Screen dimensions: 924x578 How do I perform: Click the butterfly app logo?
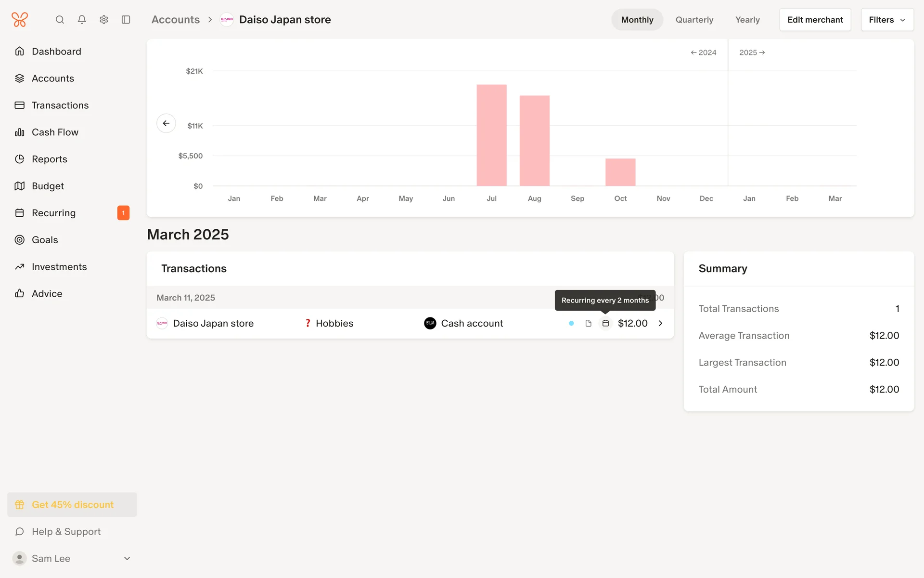(20, 20)
